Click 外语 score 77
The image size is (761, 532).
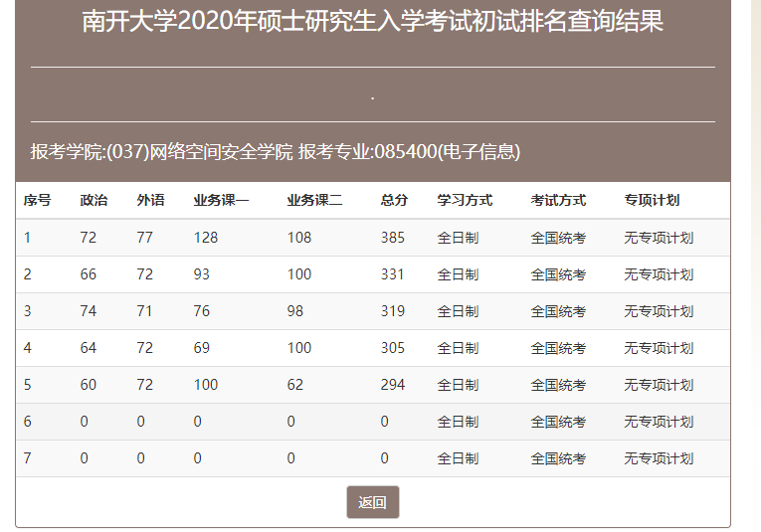(x=144, y=237)
